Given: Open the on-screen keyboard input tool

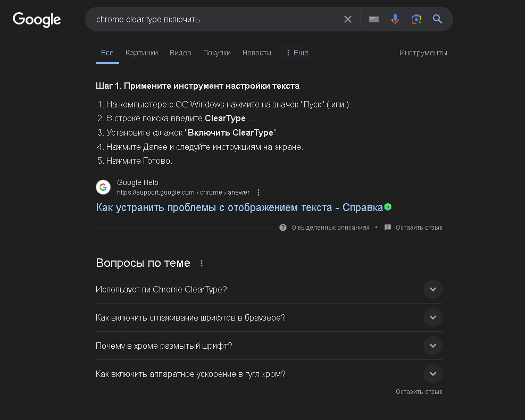Looking at the screenshot, I should click(374, 19).
